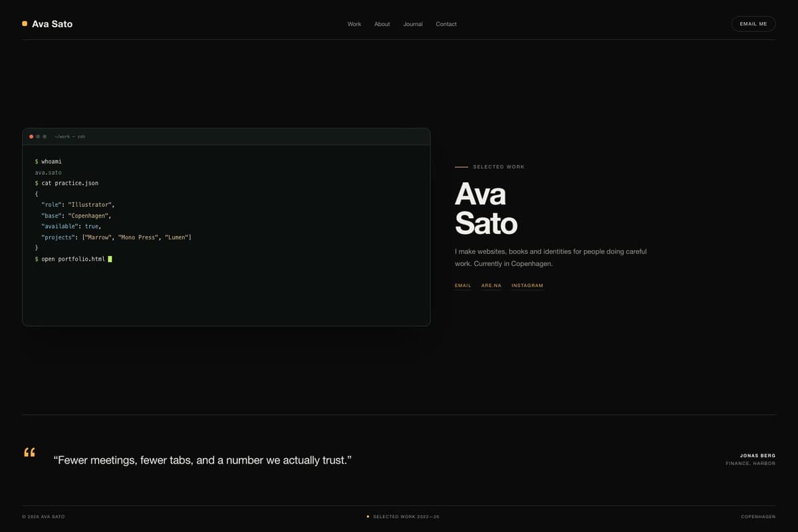Click the 'ava.sato' output line
The image size is (798, 532).
[49, 172]
